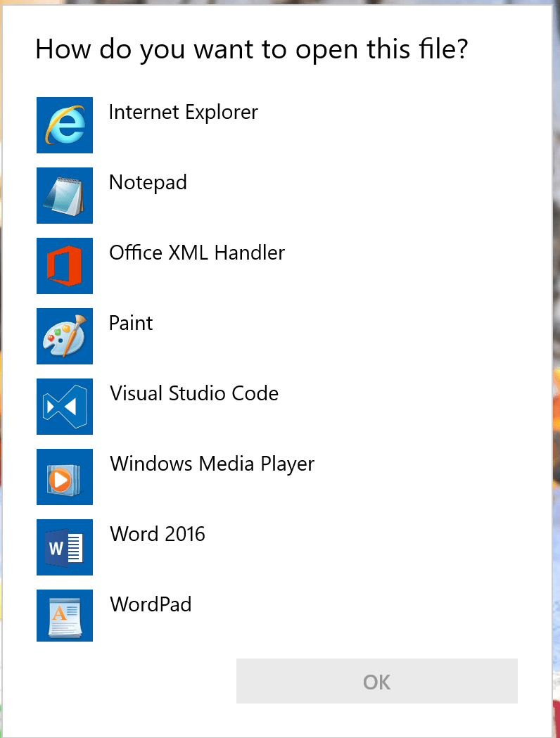Click the "Notepad" label
This screenshot has height=738, width=560.
click(148, 183)
